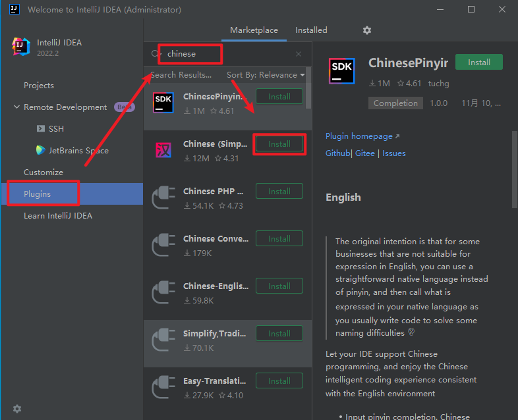Click the 2022.2 version label under IntelliJ IDEA
This screenshot has width=518, height=420.
(x=47, y=53)
